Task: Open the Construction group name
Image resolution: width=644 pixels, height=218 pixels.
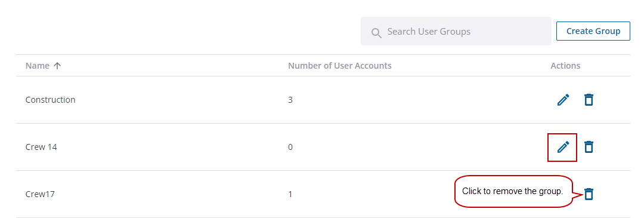Action: [50, 100]
